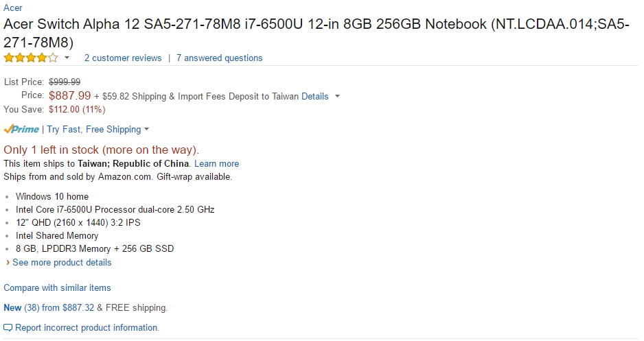Open the Acer brand link
Screen dimensions: 644x341
tap(13, 8)
